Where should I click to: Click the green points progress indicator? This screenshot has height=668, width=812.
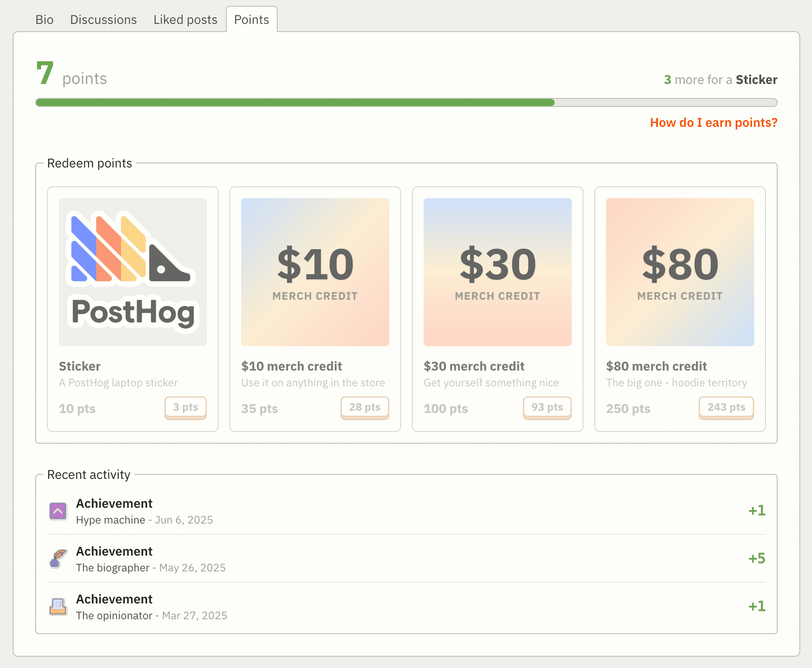tap(294, 103)
